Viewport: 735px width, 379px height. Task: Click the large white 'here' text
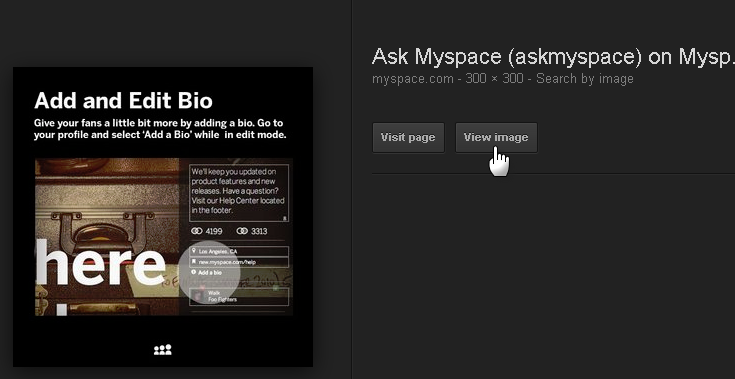tap(100, 262)
